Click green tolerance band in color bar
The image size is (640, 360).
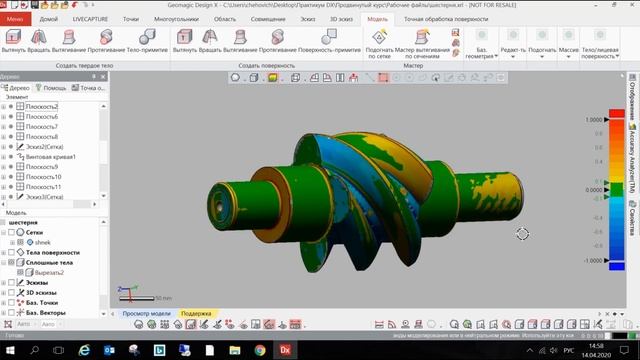[617, 190]
